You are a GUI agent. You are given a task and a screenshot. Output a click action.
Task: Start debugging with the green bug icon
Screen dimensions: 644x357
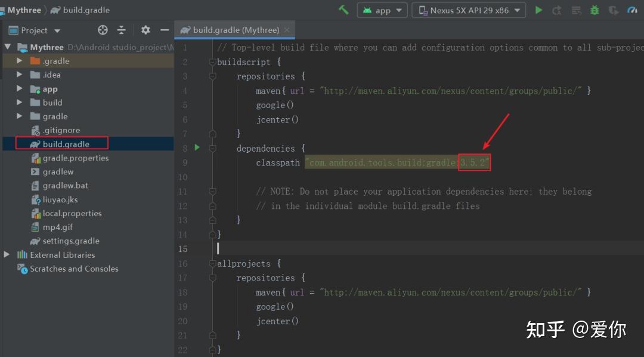(x=595, y=10)
